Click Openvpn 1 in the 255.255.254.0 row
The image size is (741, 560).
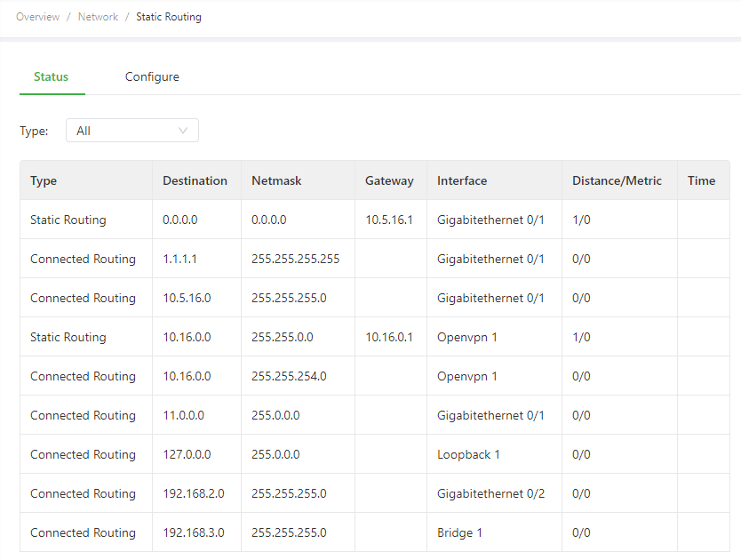[467, 377]
